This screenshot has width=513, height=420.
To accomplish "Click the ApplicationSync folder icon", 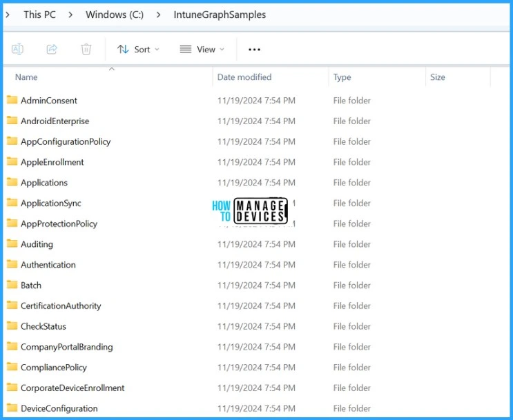I will [12, 202].
